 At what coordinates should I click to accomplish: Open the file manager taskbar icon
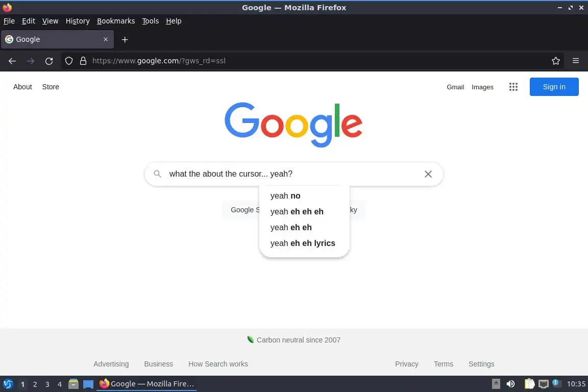pyautogui.click(x=73, y=384)
